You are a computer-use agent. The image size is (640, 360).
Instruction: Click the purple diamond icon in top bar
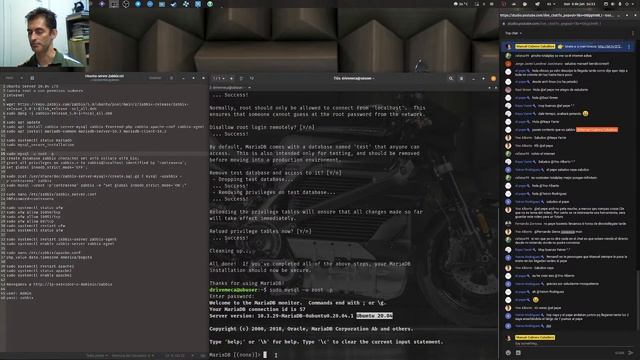[102, 4]
